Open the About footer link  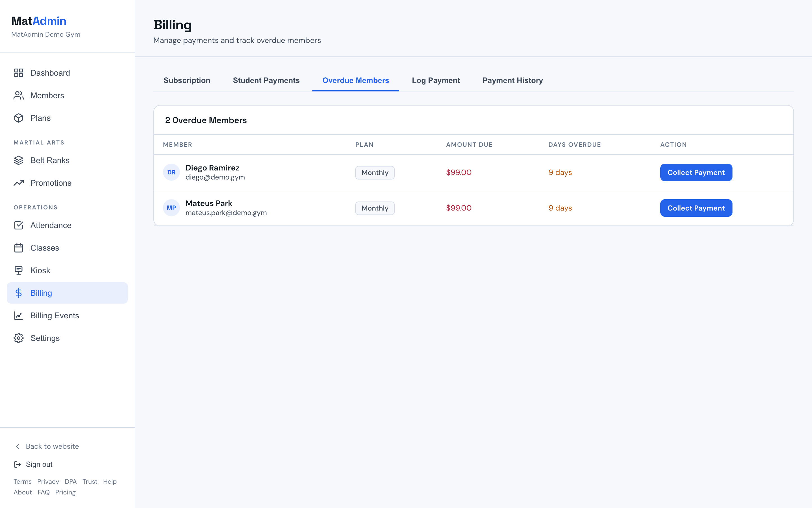click(x=23, y=492)
